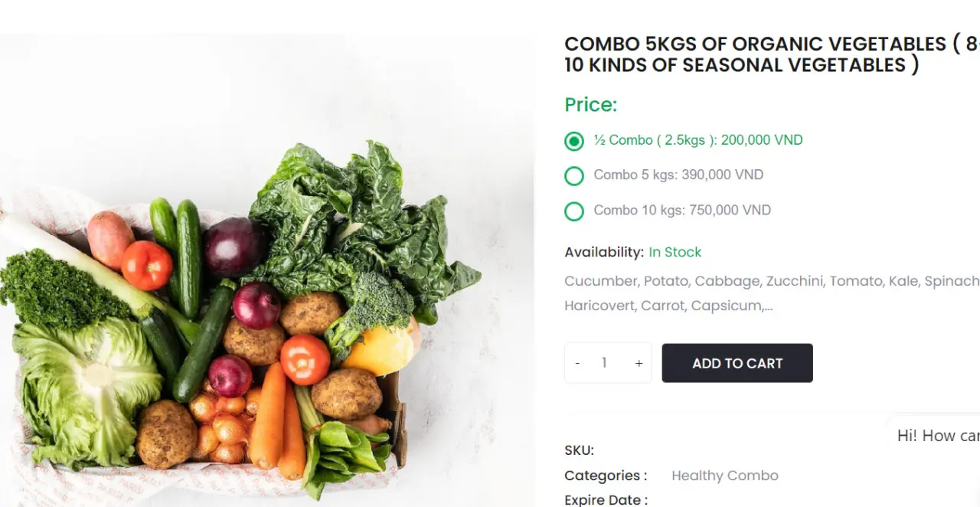
Task: Increase quantity with the plus button
Action: [x=639, y=363]
